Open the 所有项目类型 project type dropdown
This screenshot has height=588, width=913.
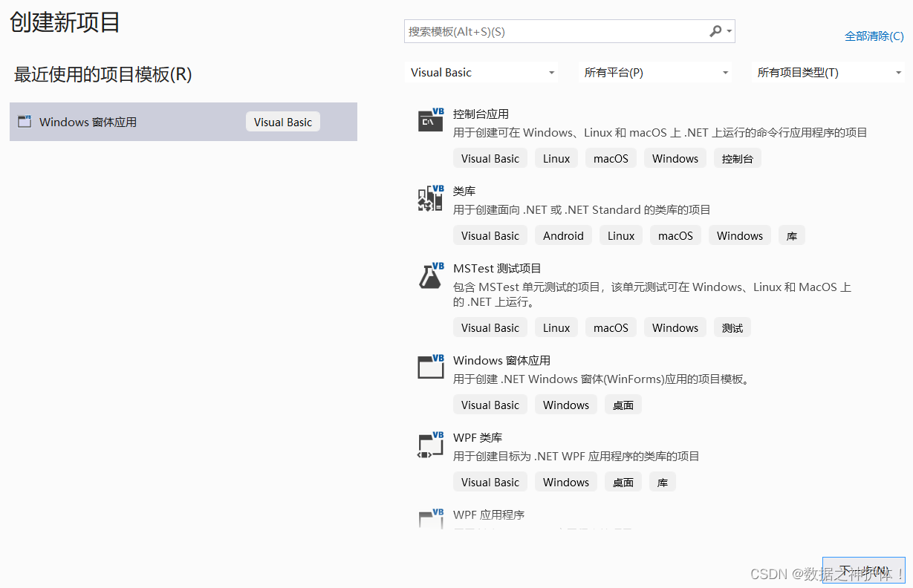point(828,73)
